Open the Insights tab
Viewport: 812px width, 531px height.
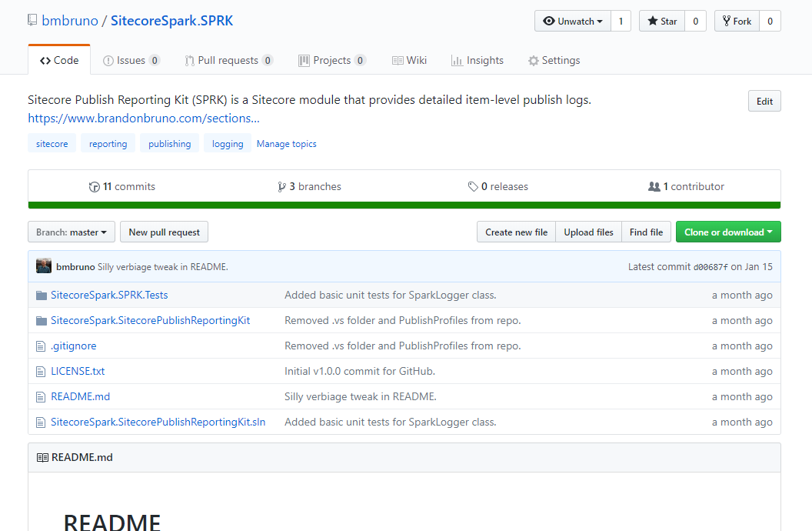(477, 61)
